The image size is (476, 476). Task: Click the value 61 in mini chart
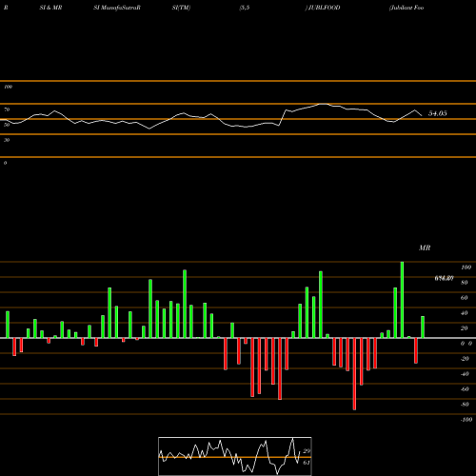point(307,463)
